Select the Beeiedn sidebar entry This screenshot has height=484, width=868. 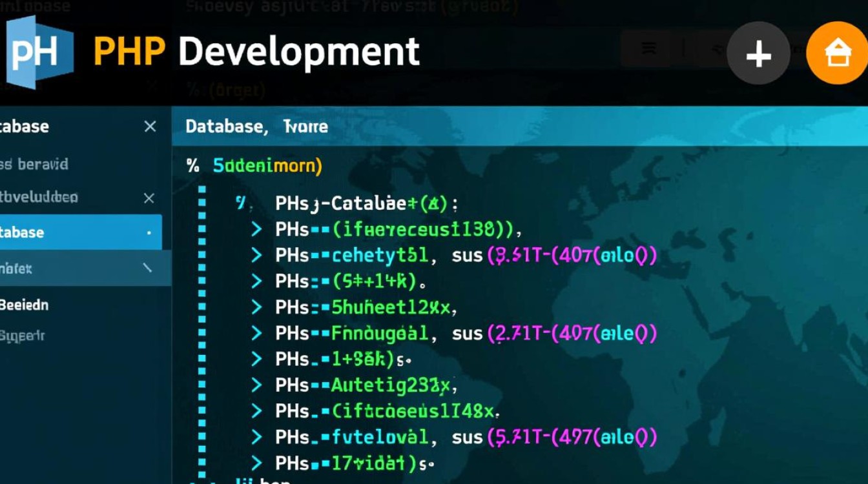pos(25,305)
